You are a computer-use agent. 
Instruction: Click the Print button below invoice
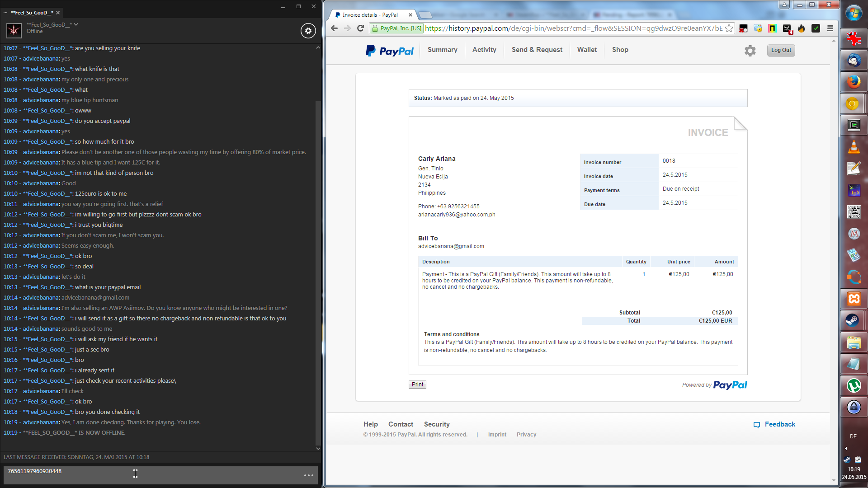click(x=417, y=385)
